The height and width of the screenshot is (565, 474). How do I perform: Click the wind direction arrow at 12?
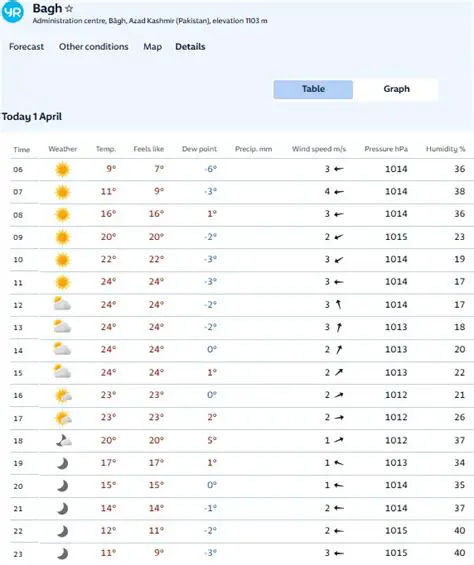pyautogui.click(x=338, y=304)
